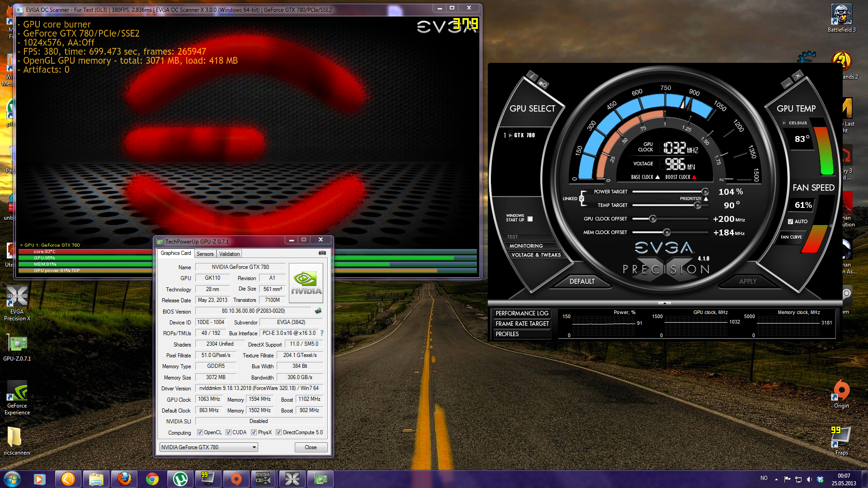This screenshot has height=488, width=868.
Task: Open the Origin desktop shortcut
Action: tap(841, 394)
